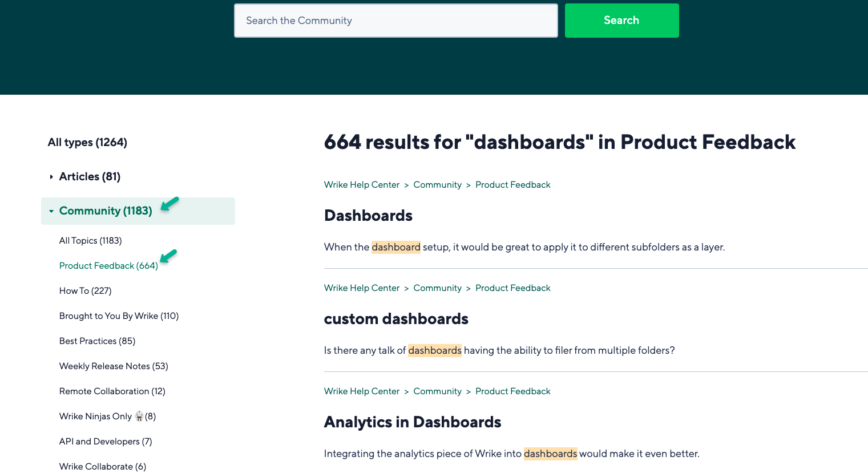
Task: Select All Topics (1183) filter
Action: [x=90, y=241]
